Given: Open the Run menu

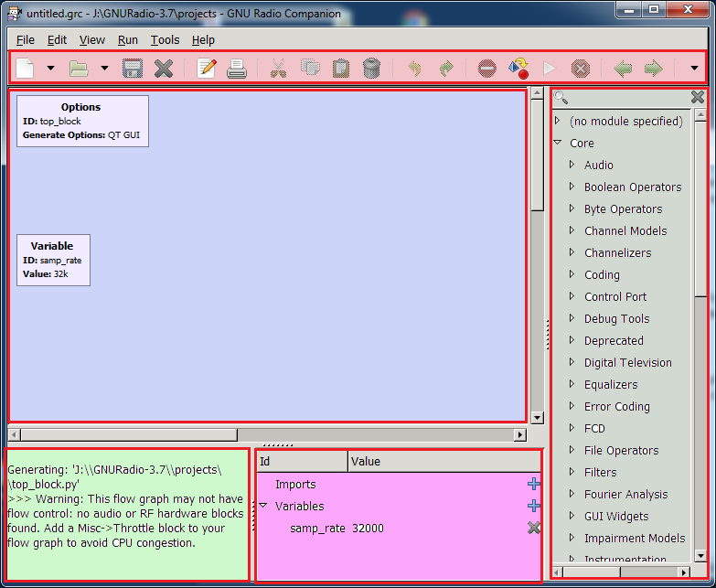Looking at the screenshot, I should coord(128,40).
